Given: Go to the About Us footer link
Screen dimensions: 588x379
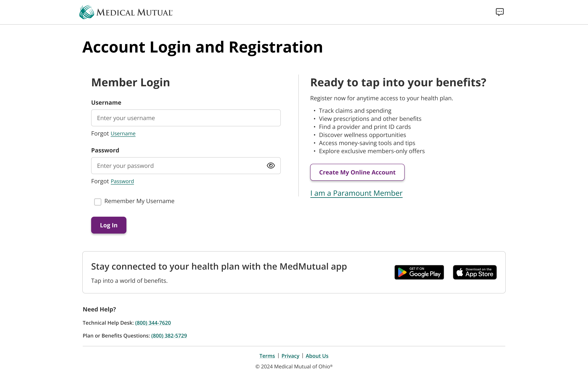Looking at the screenshot, I should pos(317,356).
